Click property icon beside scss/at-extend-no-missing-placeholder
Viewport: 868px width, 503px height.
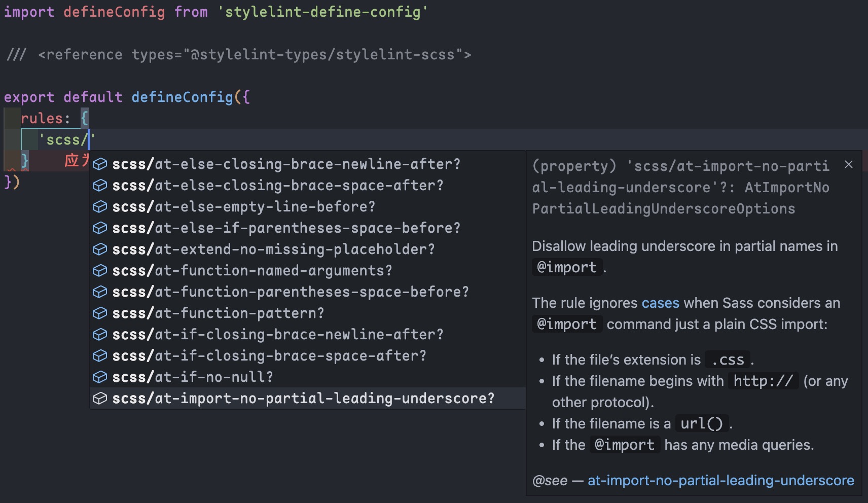(100, 249)
